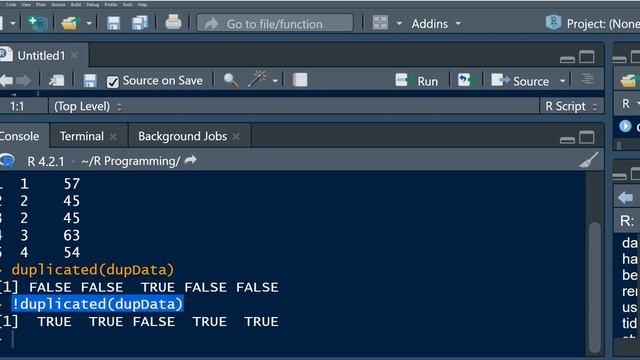Open the Debug menu
Image resolution: width=640 pixels, height=360 pixels.
[93, 4]
